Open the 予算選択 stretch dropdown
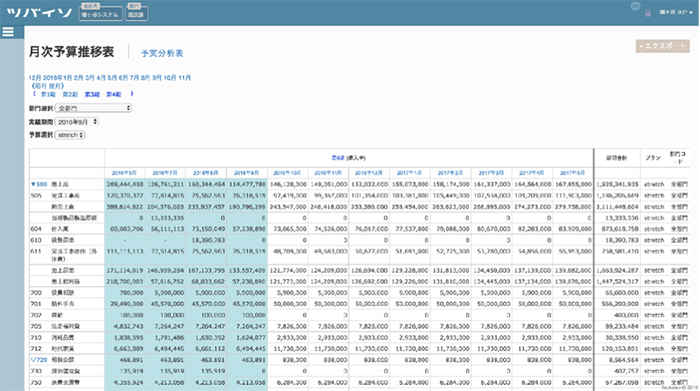The height and width of the screenshot is (391, 700). pyautogui.click(x=70, y=135)
